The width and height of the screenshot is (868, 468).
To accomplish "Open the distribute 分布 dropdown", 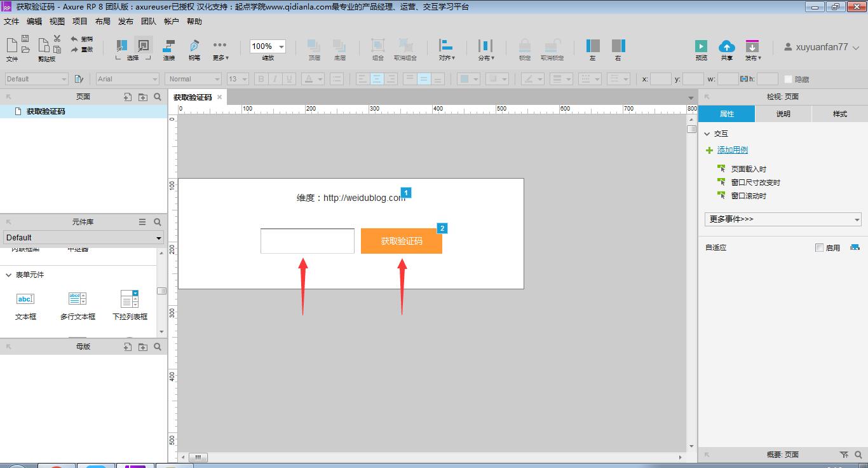I will coord(485,50).
